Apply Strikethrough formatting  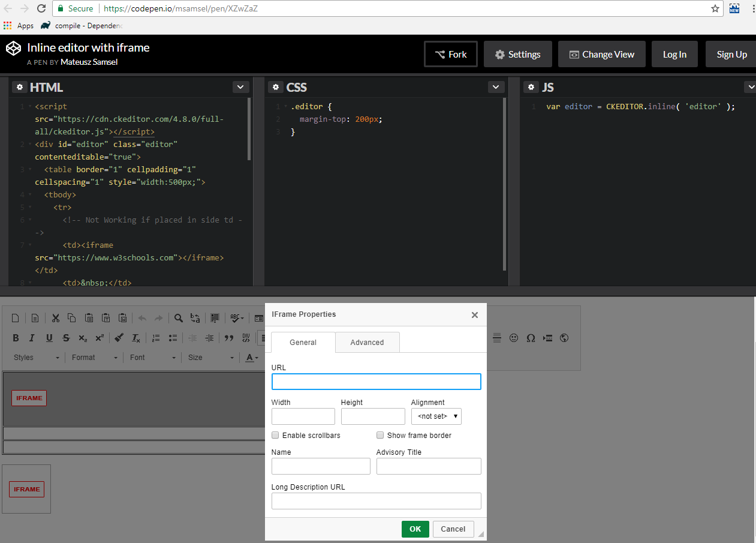point(66,338)
